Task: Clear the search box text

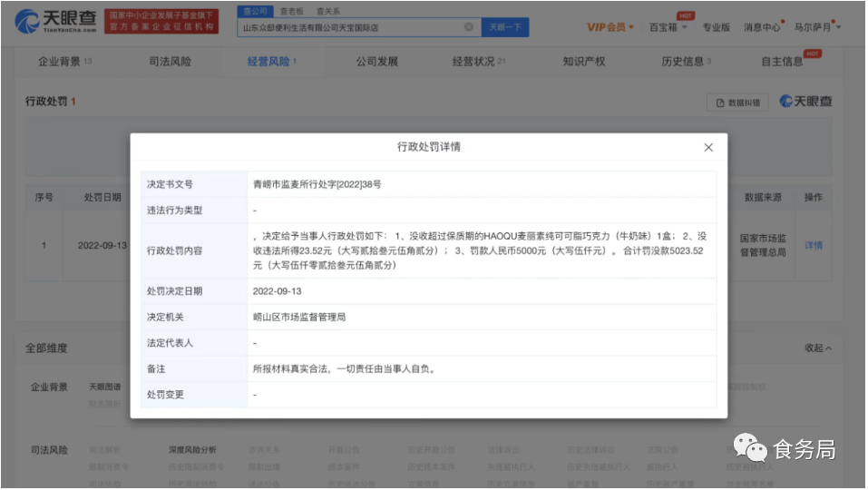Action: tap(469, 27)
